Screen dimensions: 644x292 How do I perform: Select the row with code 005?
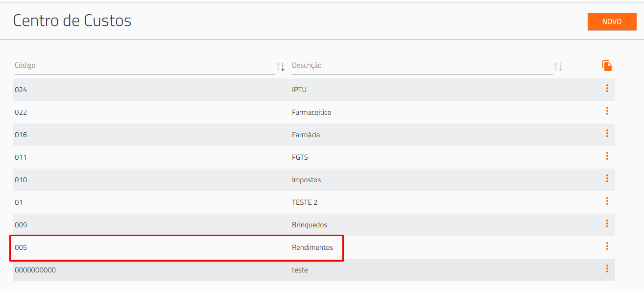(x=314, y=247)
